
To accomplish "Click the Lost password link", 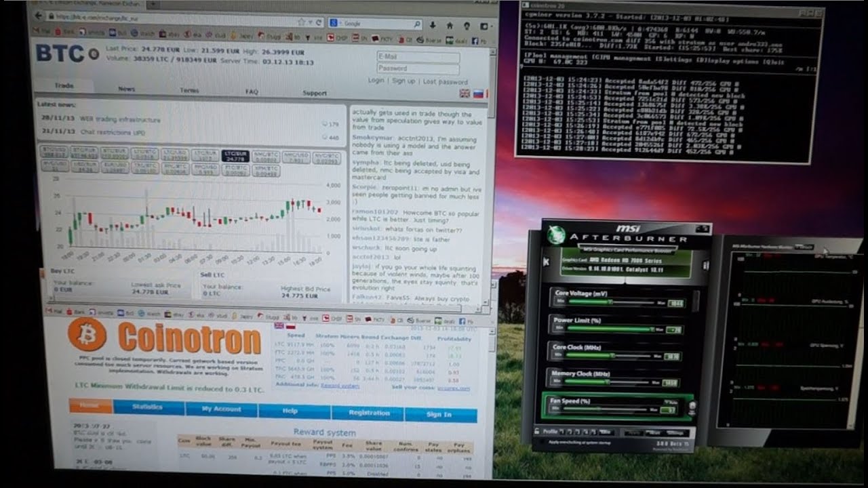I will pyautogui.click(x=446, y=82).
